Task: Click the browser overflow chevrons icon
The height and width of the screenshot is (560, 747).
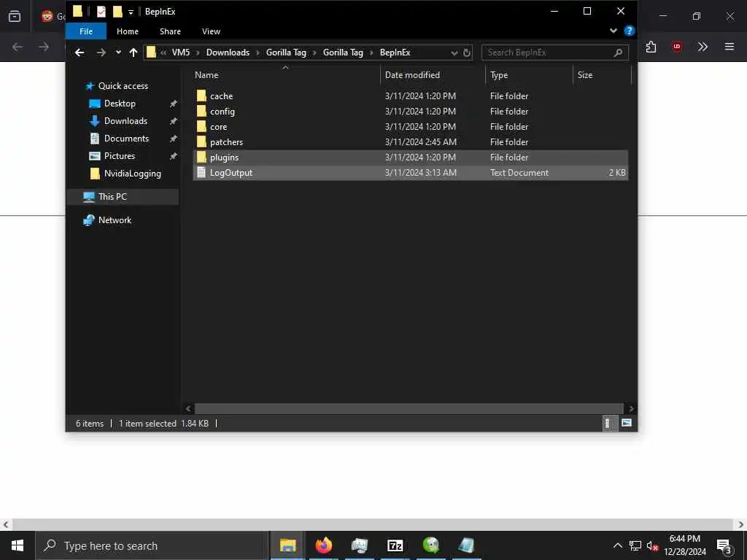Action: coord(703,47)
